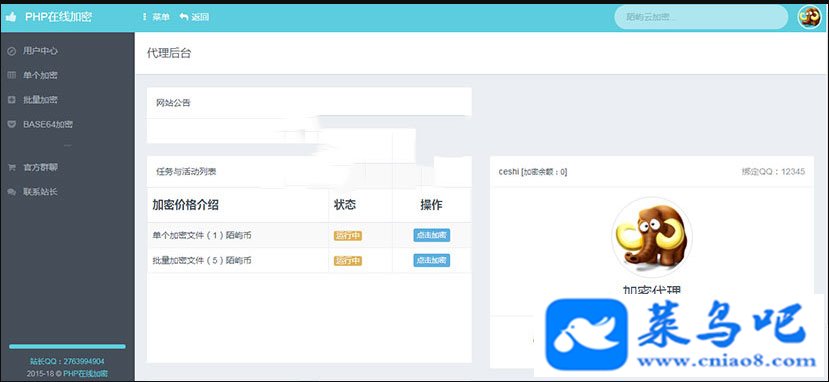829x382 pixels.
Task: Click the 绑定QQ：12345 text
Action: click(x=773, y=172)
